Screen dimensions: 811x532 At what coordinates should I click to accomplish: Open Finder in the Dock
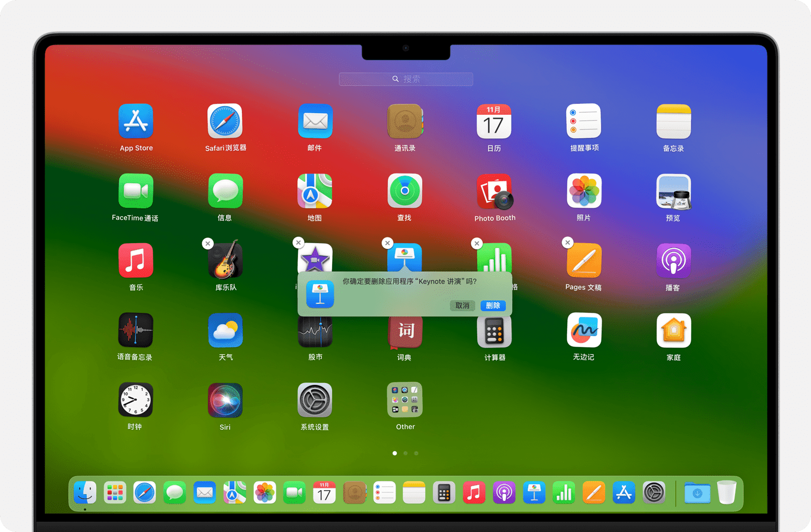pos(85,493)
